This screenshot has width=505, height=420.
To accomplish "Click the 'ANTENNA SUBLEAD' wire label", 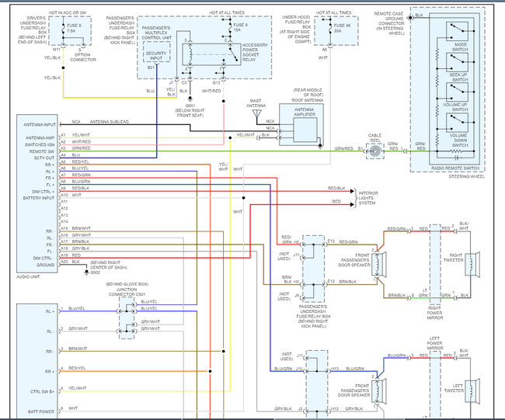I will 110,122.
